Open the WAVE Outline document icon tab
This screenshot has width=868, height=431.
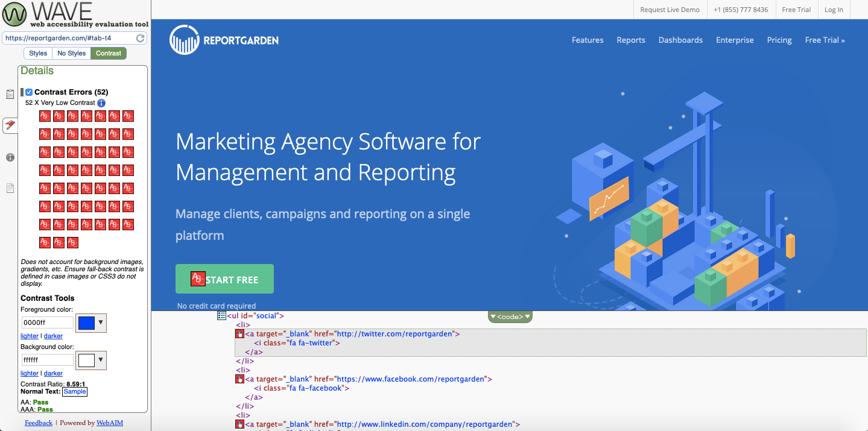(10, 188)
